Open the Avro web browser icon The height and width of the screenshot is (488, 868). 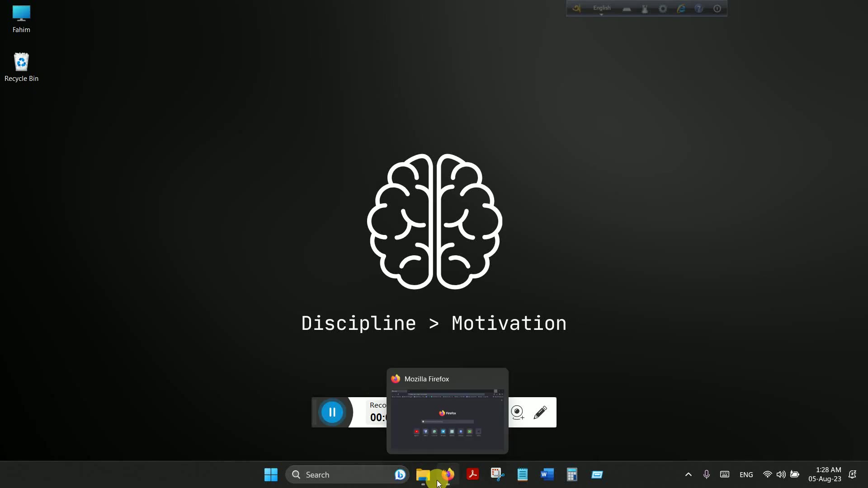[x=681, y=9]
